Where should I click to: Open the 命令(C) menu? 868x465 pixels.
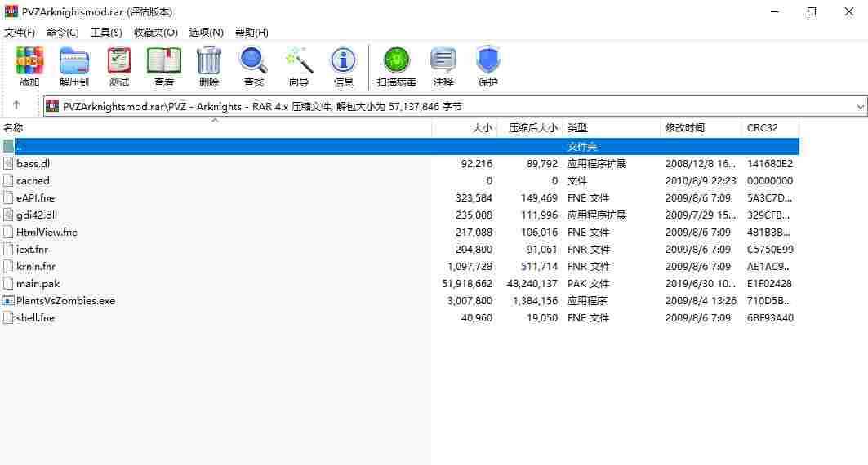click(63, 33)
